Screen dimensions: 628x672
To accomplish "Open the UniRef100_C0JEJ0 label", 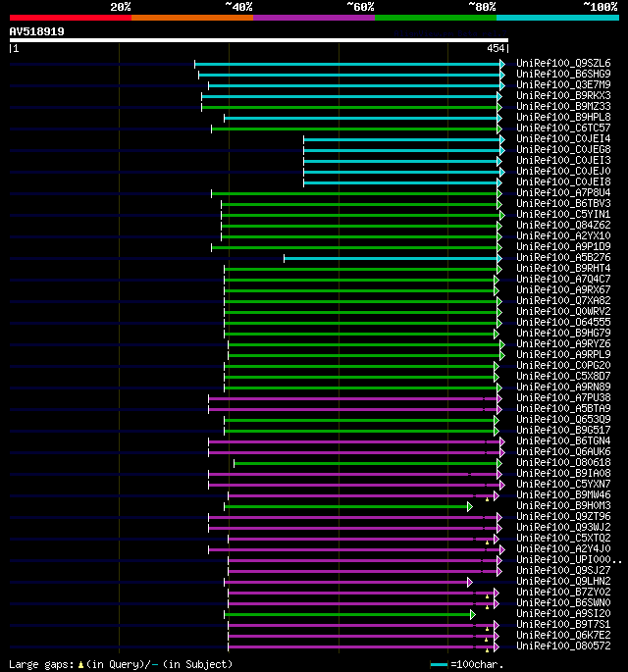I will click(563, 172).
